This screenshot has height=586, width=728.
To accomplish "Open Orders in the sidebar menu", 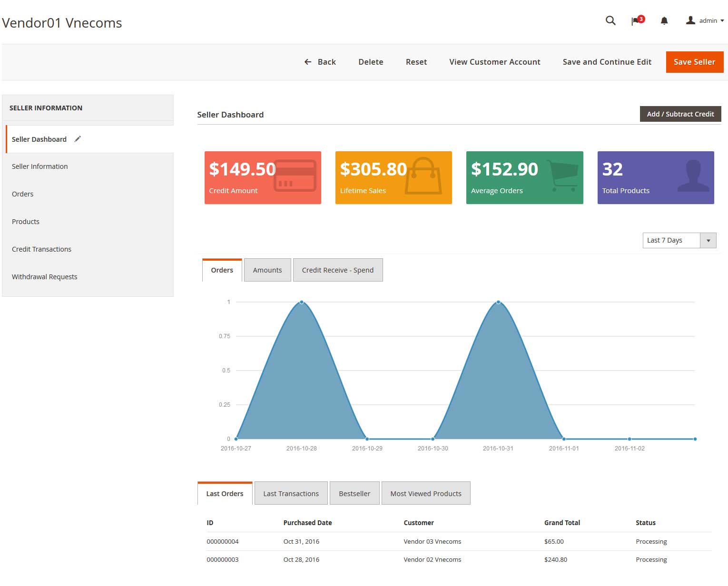I will click(x=88, y=194).
